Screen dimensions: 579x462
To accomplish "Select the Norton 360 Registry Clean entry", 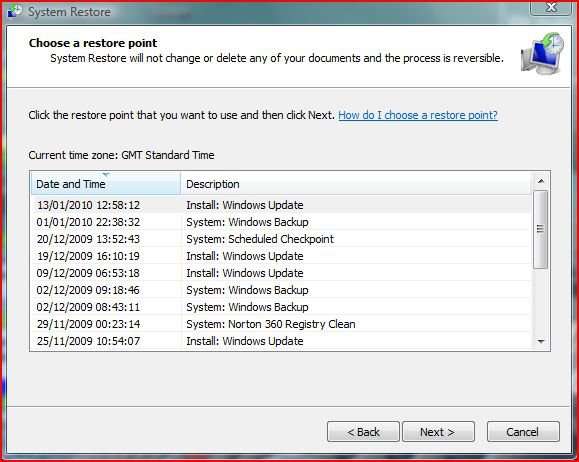I will [x=281, y=324].
